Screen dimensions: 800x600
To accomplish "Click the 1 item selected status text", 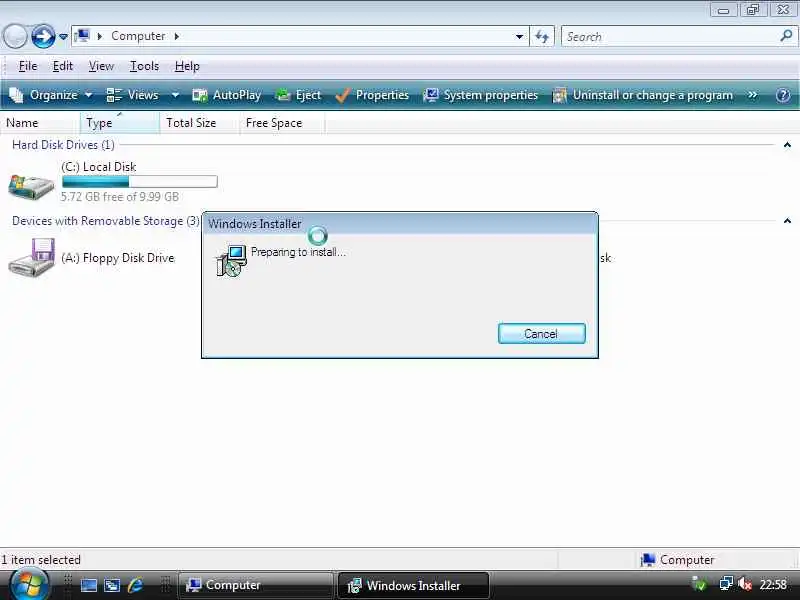I will tap(40, 560).
